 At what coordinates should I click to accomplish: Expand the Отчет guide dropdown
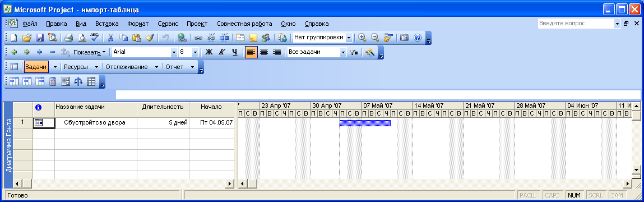click(x=192, y=67)
